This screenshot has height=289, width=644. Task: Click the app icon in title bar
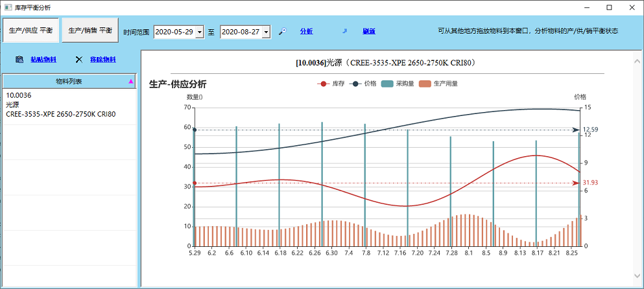click(8, 7)
